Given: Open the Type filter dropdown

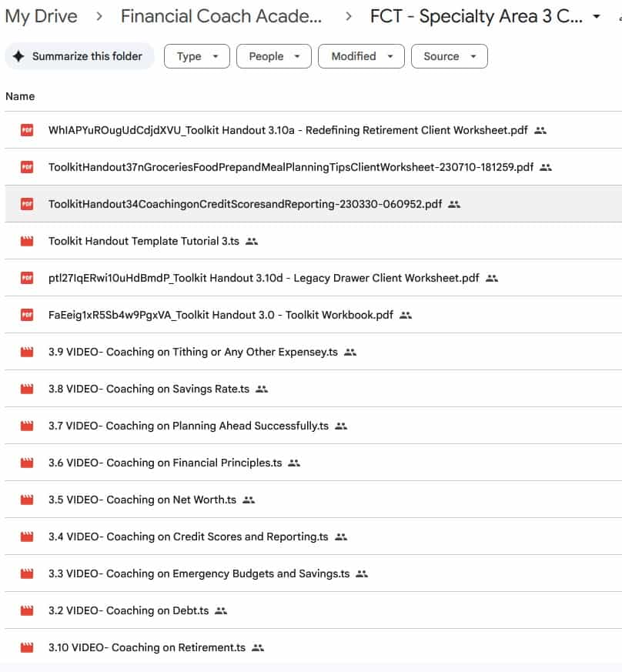Looking at the screenshot, I should (197, 56).
